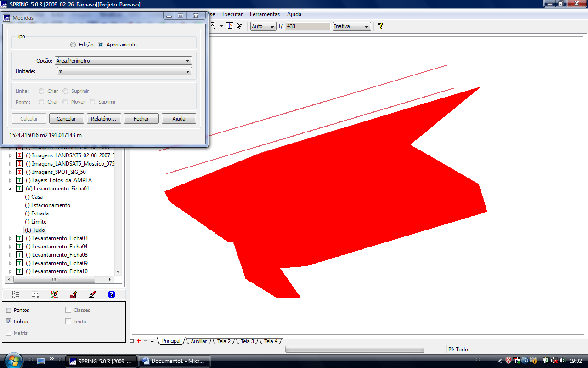Click the Ajuda button in Medidas dialog
Screen dimensions: 588x368
click(179, 119)
